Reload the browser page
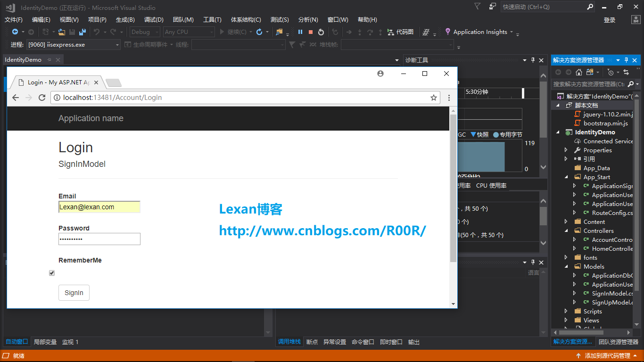 tap(42, 98)
